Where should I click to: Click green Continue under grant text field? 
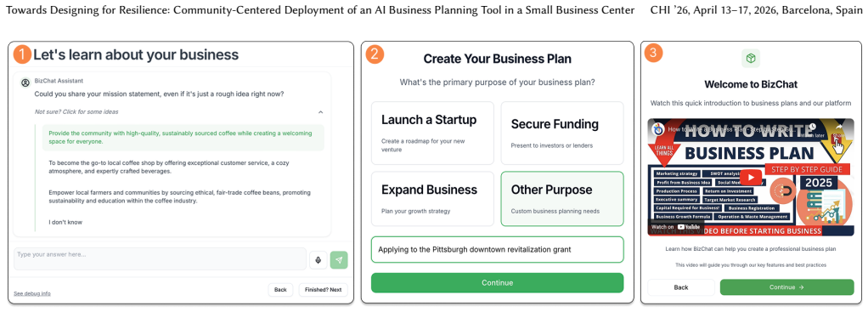pyautogui.click(x=497, y=282)
